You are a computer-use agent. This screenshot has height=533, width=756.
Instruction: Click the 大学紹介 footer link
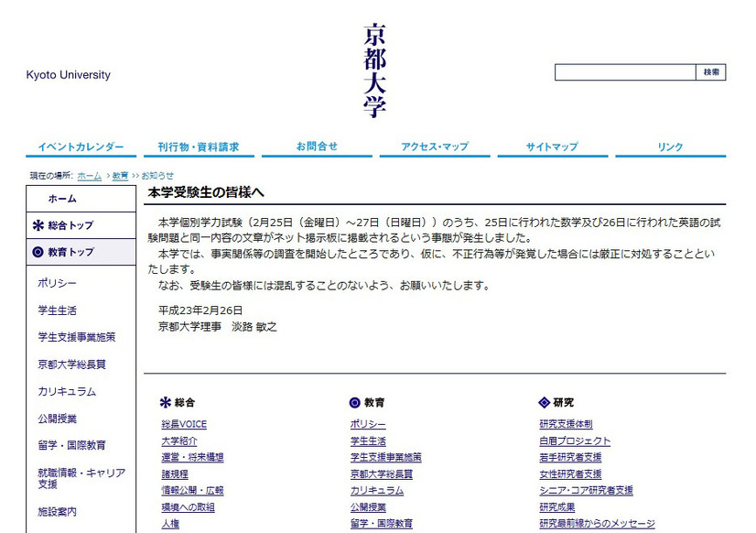(179, 441)
